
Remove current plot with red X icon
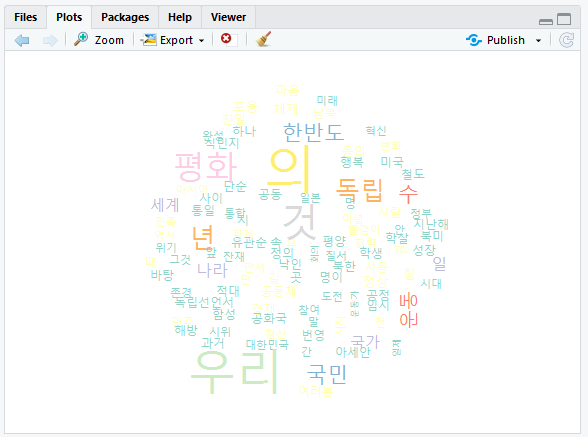[226, 38]
